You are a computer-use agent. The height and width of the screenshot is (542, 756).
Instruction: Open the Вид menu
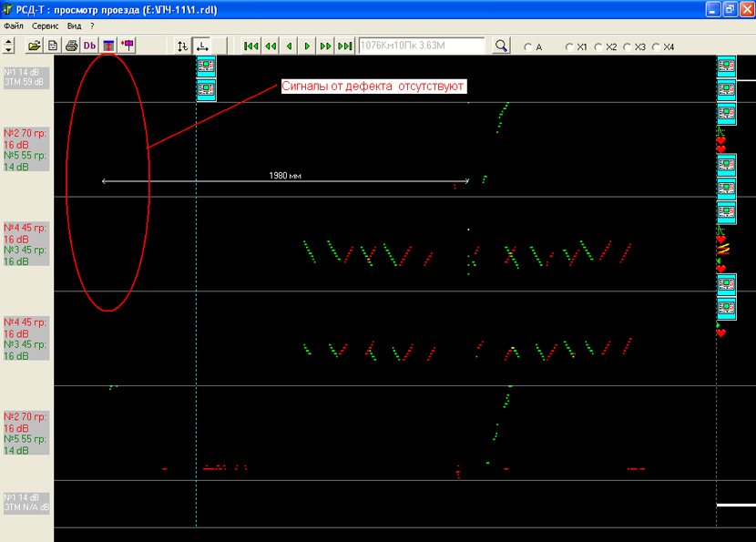coord(75,26)
